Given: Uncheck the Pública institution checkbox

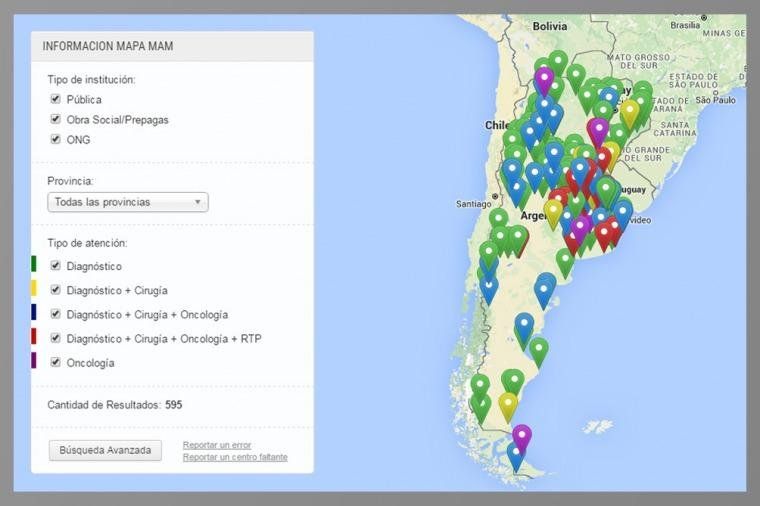Looking at the screenshot, I should point(56,100).
